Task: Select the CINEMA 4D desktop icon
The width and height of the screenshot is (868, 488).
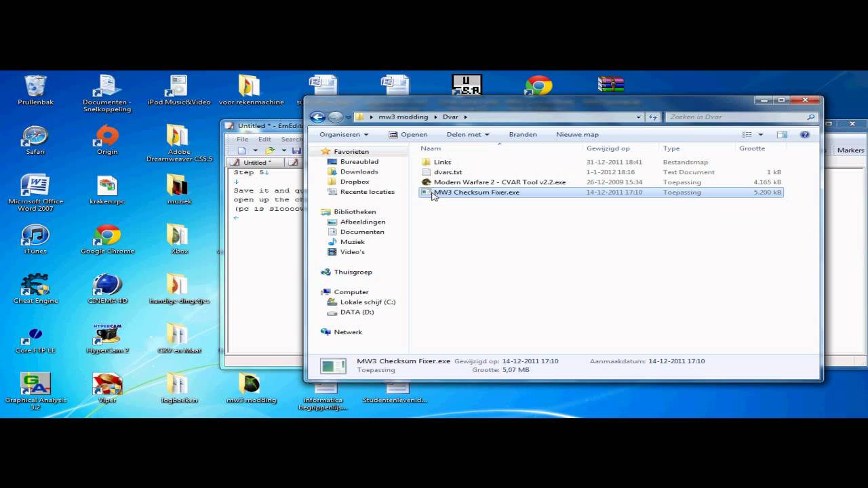Action: 107,289
